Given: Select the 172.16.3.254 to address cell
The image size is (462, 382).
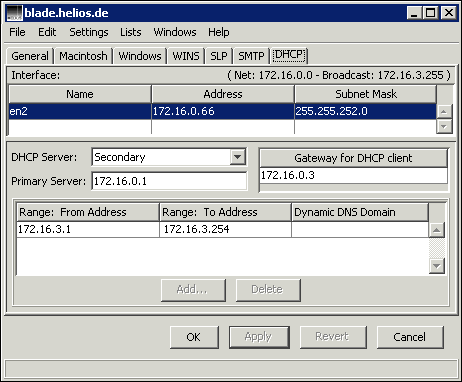Looking at the screenshot, I should pos(225,229).
